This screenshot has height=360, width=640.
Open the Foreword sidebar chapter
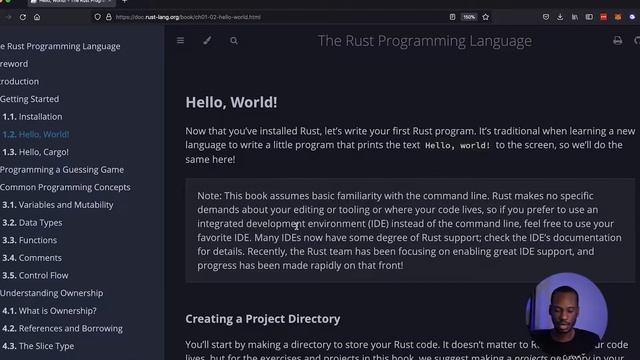[x=14, y=64]
